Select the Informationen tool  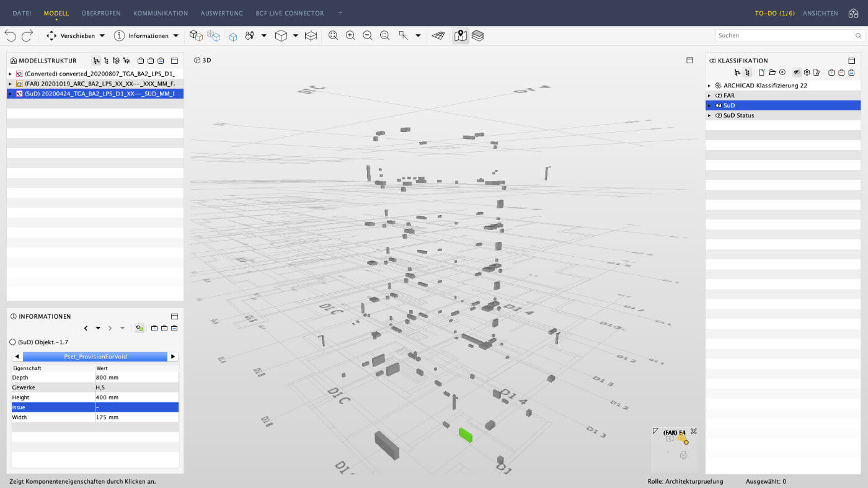(x=143, y=35)
